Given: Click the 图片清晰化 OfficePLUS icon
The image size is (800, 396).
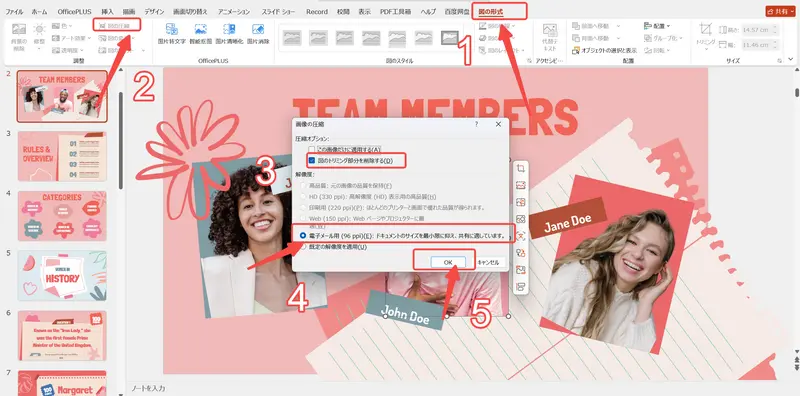Looking at the screenshot, I should [x=229, y=29].
